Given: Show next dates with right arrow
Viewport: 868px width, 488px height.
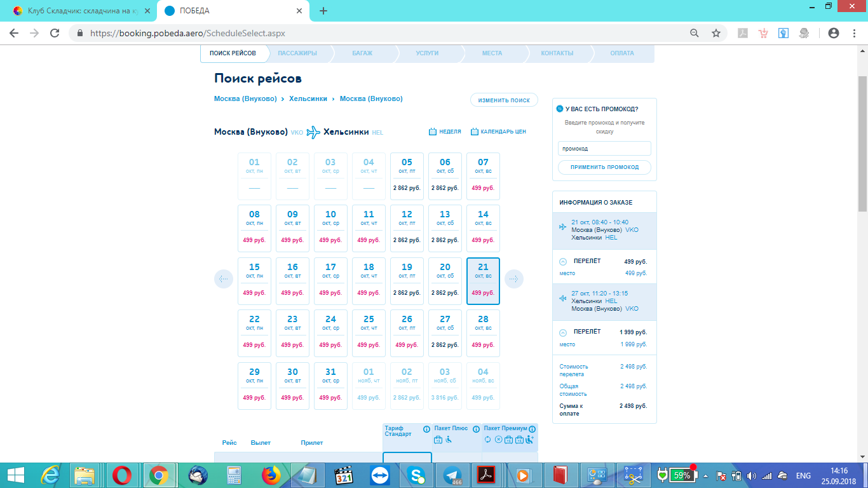Looking at the screenshot, I should pyautogui.click(x=514, y=279).
